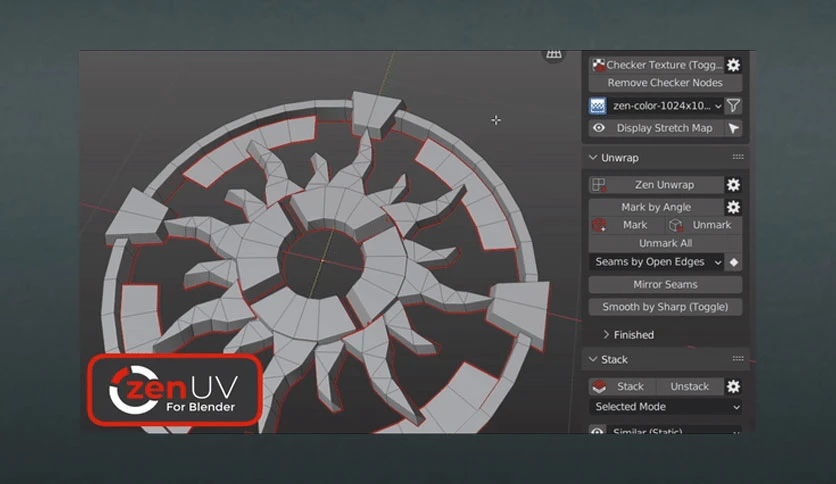Toggle Smooth by Sharp
Image resolution: width=836 pixels, height=484 pixels.
click(665, 306)
